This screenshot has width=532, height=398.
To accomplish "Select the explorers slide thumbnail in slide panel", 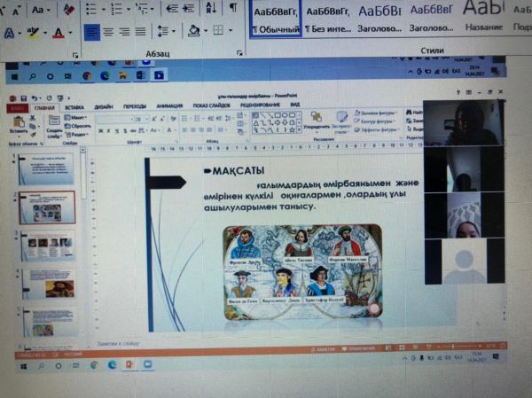I will 47,206.
